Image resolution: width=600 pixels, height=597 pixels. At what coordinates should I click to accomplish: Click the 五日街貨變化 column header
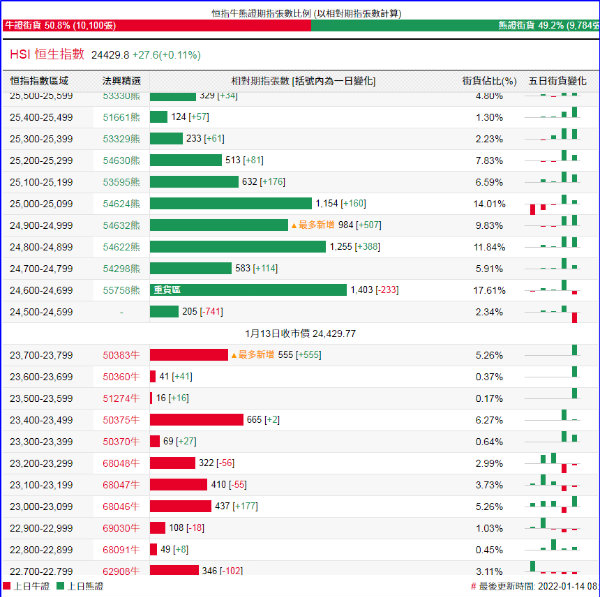point(558,81)
